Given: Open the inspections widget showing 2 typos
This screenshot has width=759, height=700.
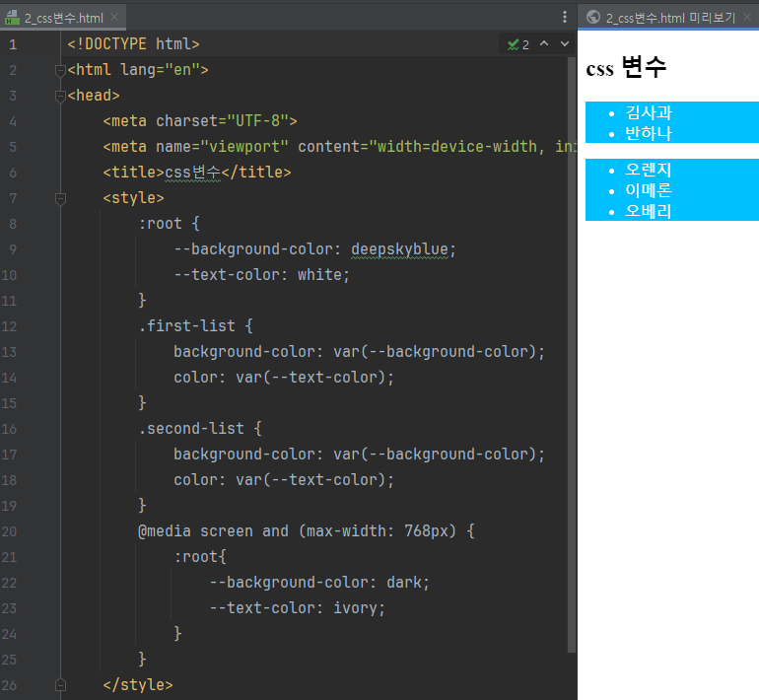Looking at the screenshot, I should tap(517, 44).
